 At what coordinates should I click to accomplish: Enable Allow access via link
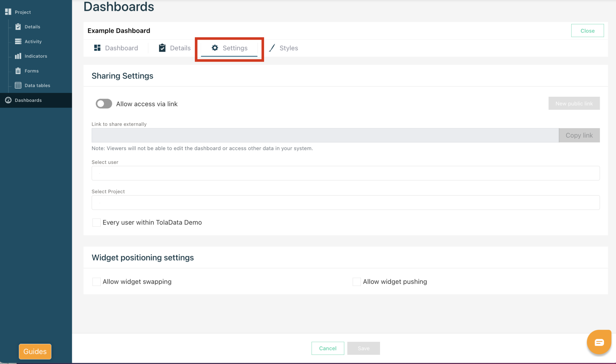click(103, 104)
